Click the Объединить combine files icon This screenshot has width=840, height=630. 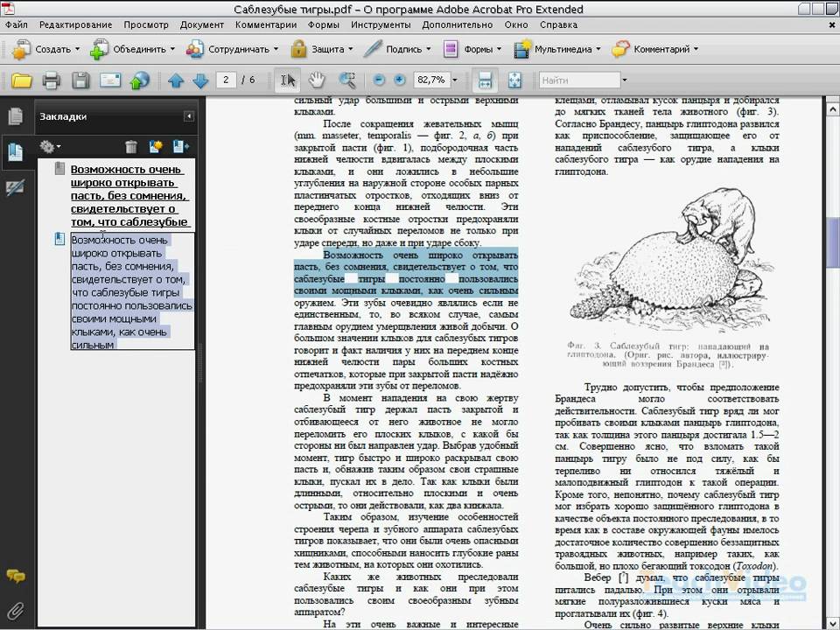pyautogui.click(x=99, y=49)
